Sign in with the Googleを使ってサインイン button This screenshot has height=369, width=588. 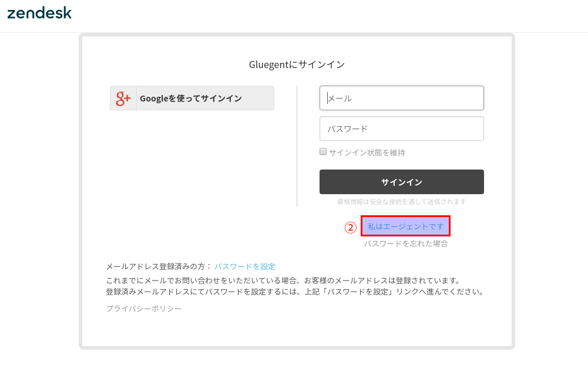[x=192, y=98]
